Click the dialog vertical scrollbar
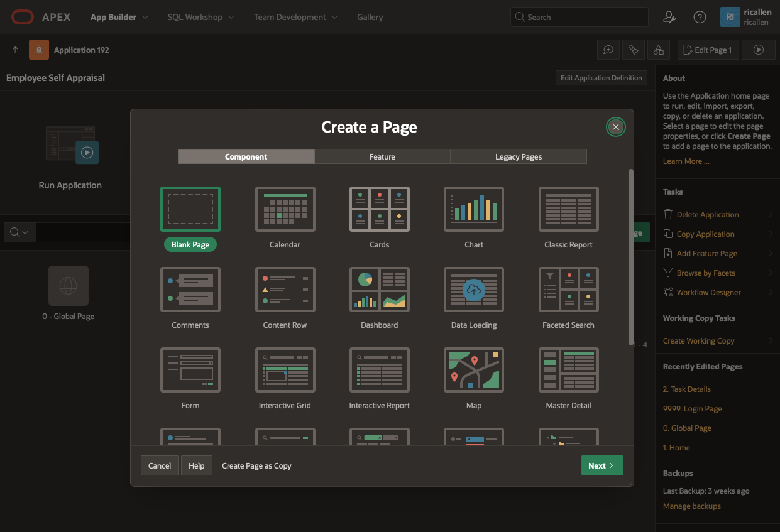This screenshot has height=532, width=780. 630,256
